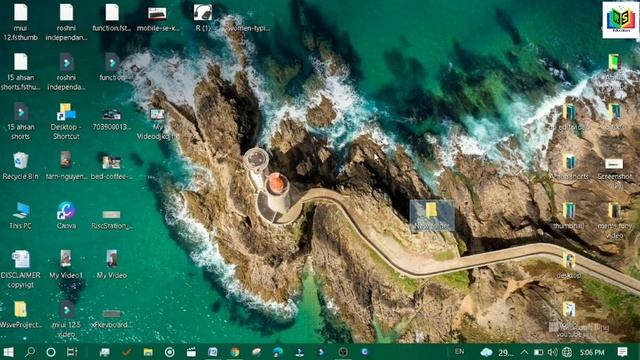Select the highlighted New folder icon
640x360 pixels.
click(432, 216)
